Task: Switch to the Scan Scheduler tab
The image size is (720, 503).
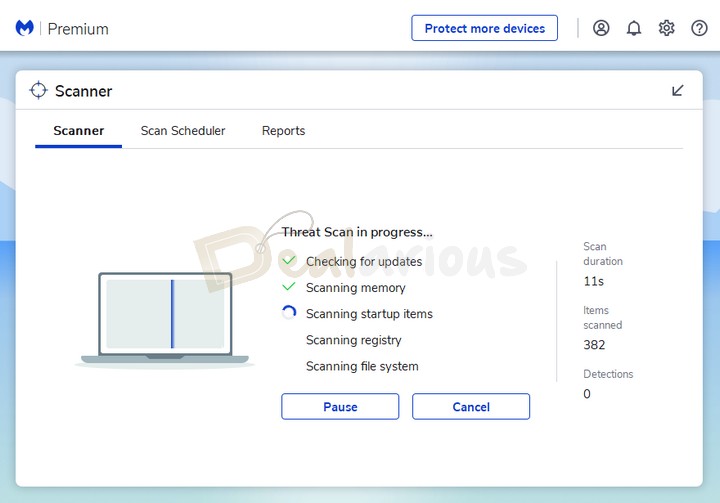Action: click(183, 131)
